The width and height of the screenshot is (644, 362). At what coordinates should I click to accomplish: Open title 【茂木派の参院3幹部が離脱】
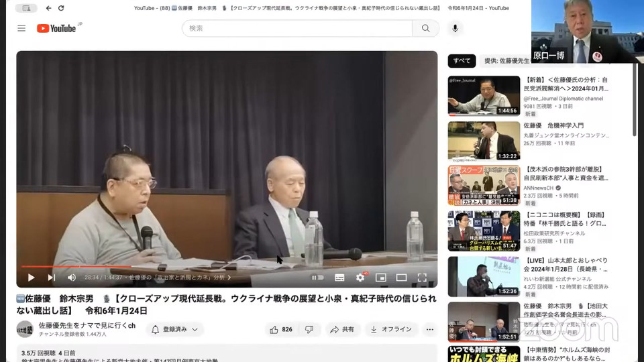tap(566, 173)
